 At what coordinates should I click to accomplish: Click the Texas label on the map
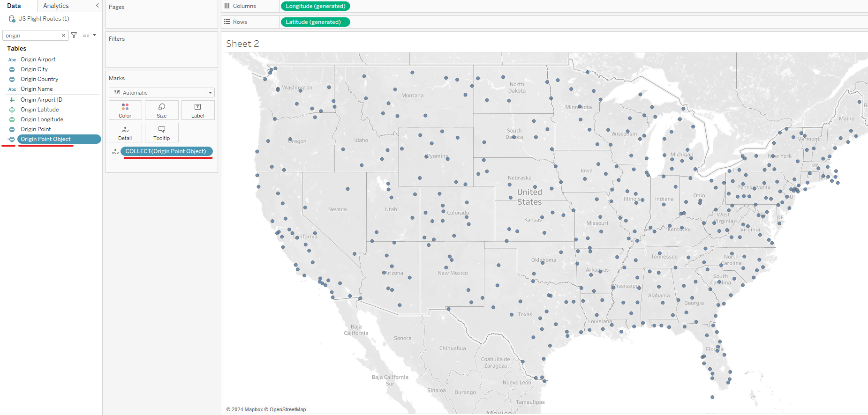pos(525,315)
